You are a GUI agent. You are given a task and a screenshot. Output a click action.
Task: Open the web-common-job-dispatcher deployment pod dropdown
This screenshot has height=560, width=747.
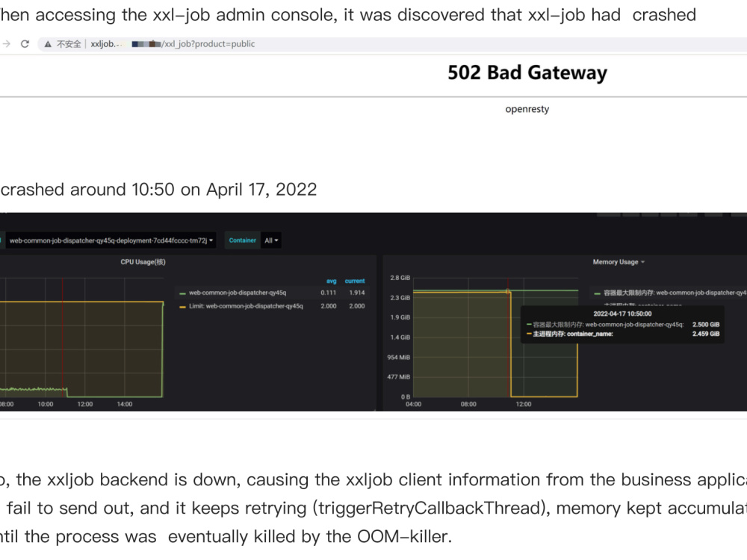coord(111,240)
